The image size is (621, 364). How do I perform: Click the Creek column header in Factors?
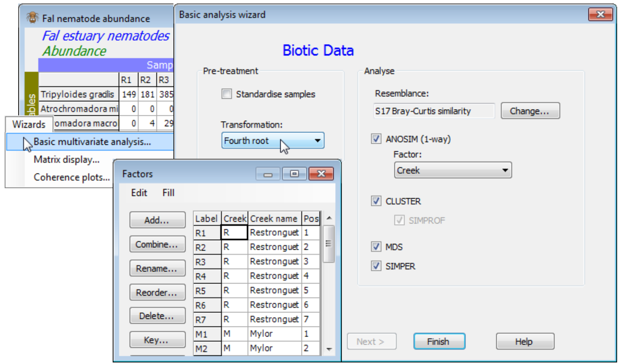pos(235,218)
